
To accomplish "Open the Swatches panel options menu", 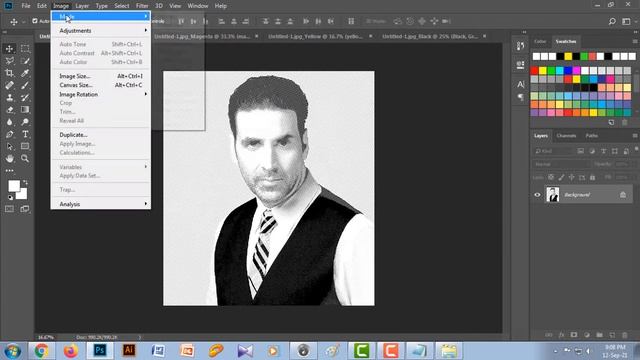I will point(635,41).
